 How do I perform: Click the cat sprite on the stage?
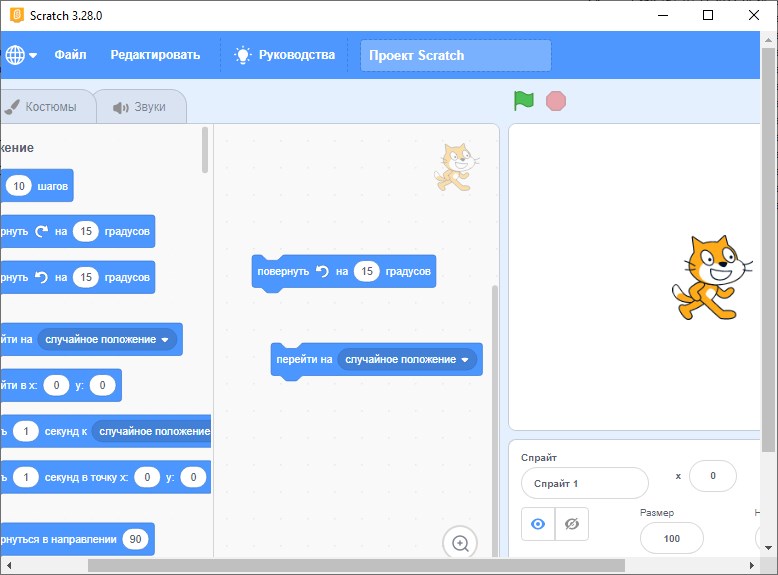point(712,278)
